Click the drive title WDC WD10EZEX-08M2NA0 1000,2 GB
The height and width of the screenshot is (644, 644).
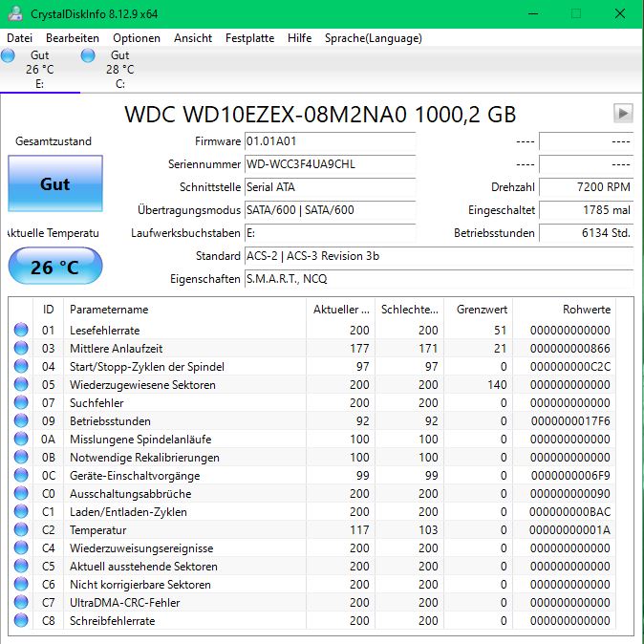click(320, 114)
